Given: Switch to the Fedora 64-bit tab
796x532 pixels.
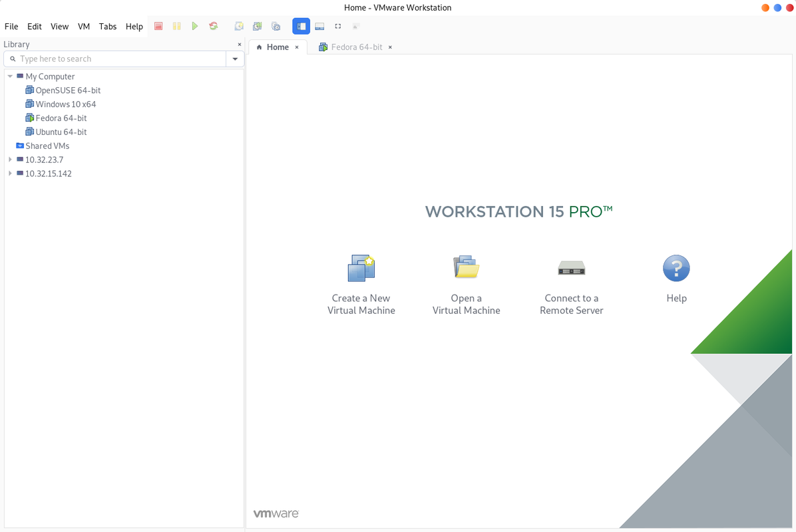Looking at the screenshot, I should pos(356,47).
